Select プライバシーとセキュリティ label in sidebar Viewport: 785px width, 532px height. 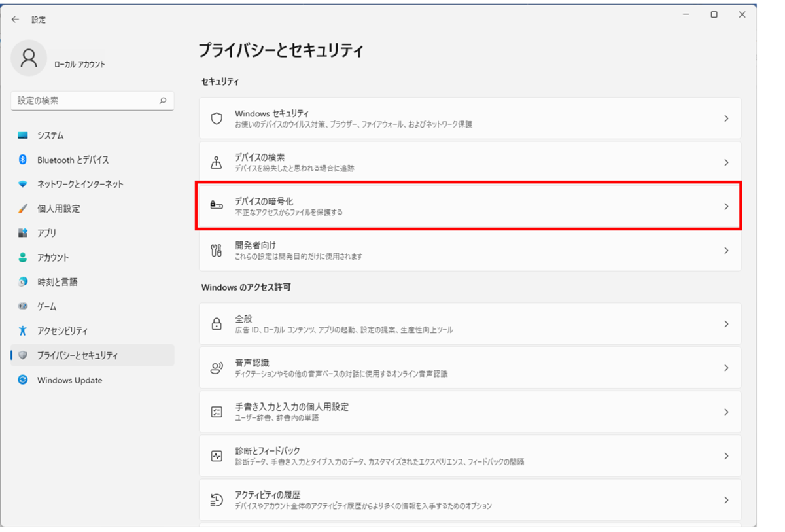click(78, 355)
